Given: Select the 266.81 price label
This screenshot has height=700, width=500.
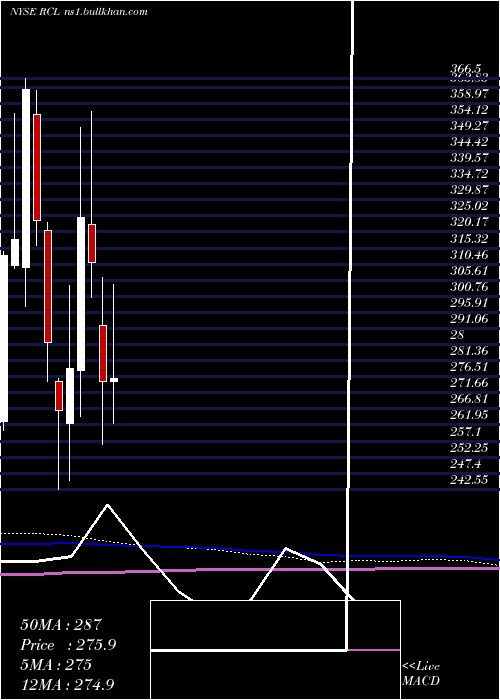Looking at the screenshot, I should tap(469, 399).
